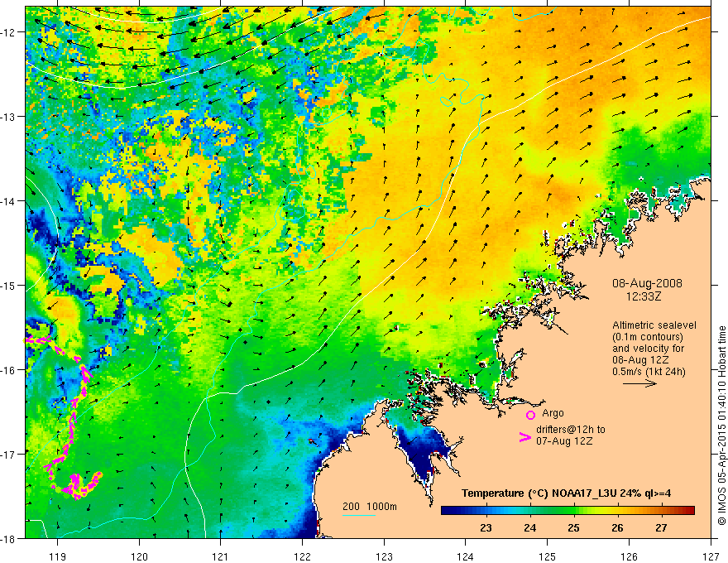Click the latitude axis label -12
Viewport: 728px width, 563px height.
pos(8,32)
